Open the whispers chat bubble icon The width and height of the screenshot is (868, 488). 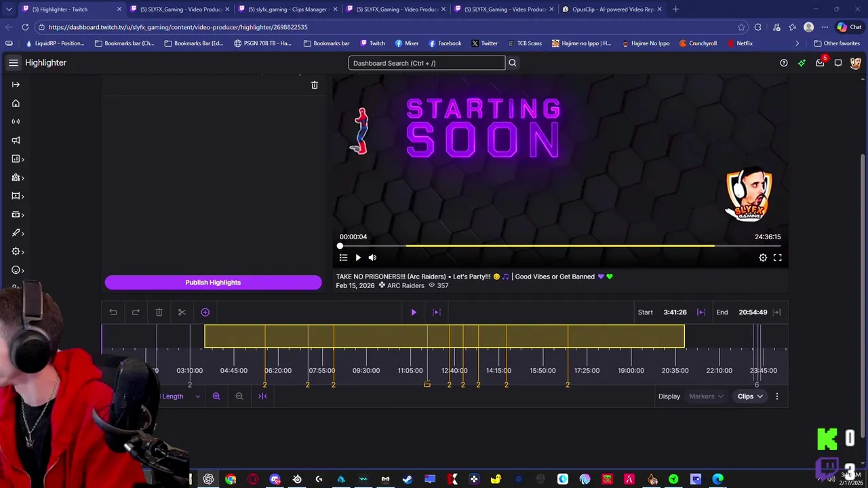tap(838, 63)
